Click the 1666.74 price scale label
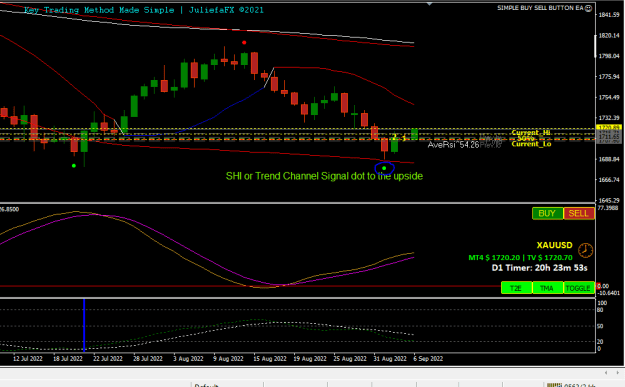 [609, 180]
